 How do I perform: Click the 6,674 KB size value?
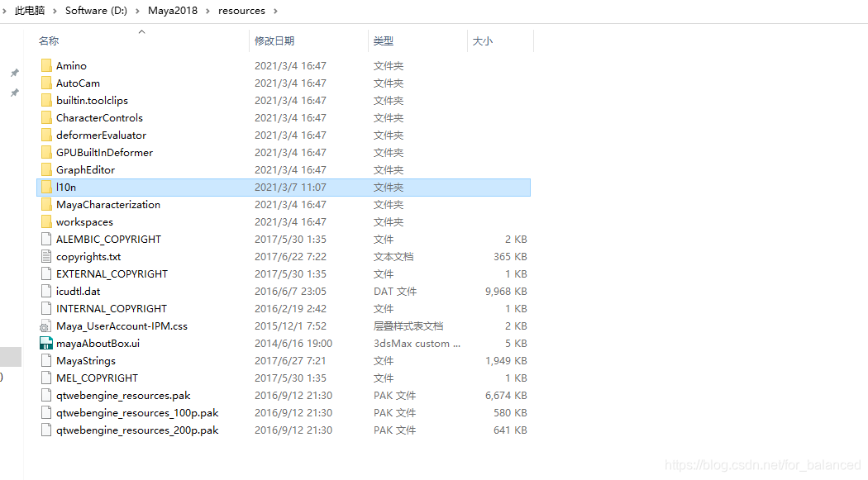click(x=506, y=396)
